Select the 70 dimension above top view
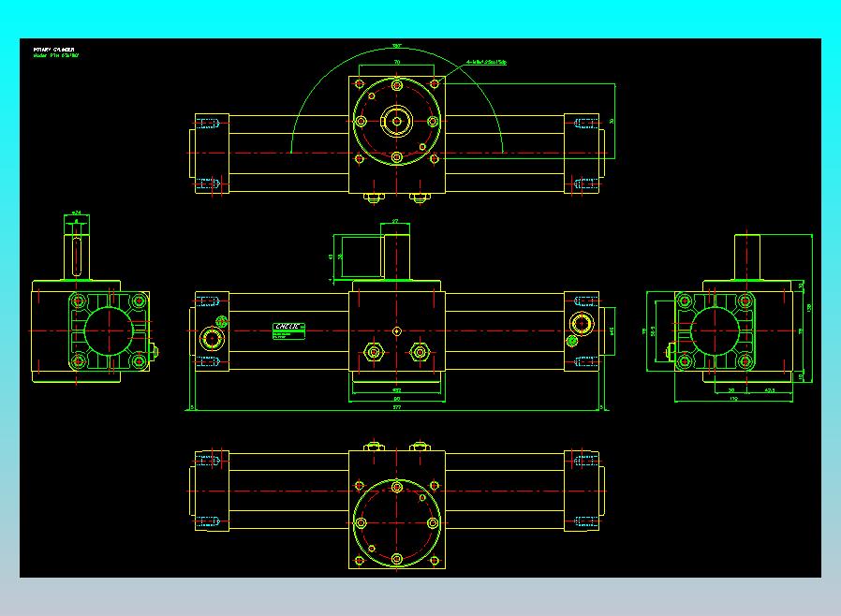The height and width of the screenshot is (616, 841). 397,62
